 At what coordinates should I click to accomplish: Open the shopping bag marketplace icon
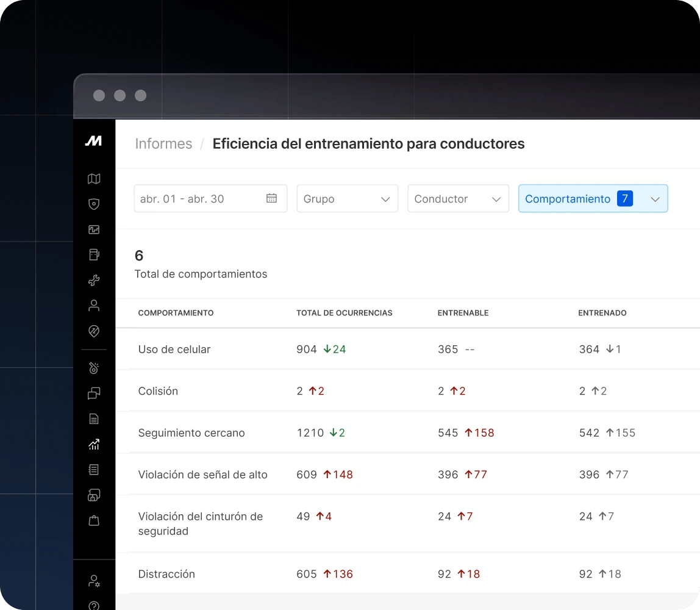click(x=93, y=521)
